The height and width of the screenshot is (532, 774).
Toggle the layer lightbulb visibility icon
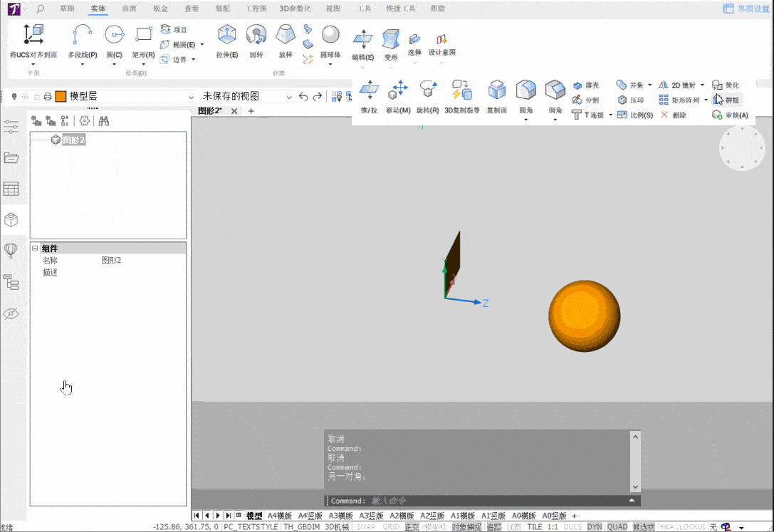tap(14, 97)
